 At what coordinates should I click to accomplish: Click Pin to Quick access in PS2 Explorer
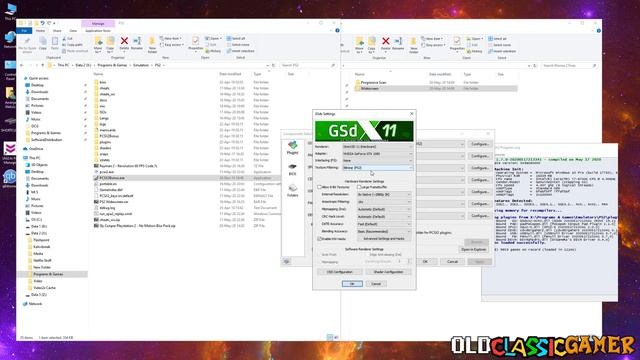[27, 44]
